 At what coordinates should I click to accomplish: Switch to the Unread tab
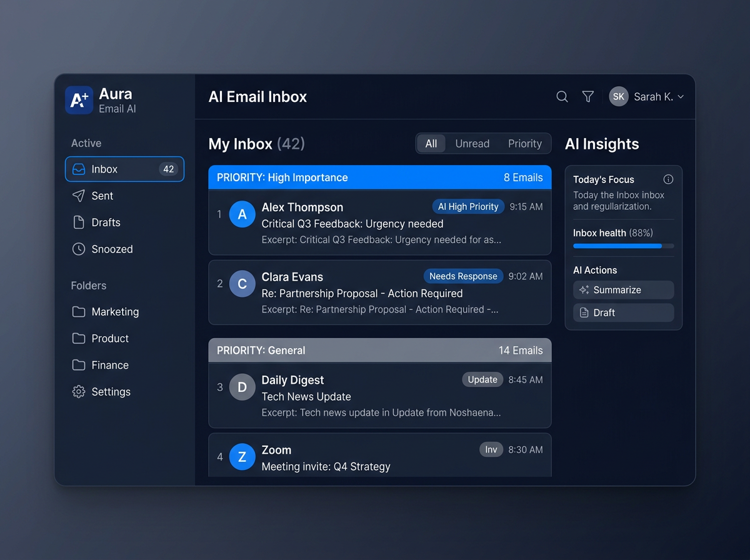pyautogui.click(x=472, y=144)
